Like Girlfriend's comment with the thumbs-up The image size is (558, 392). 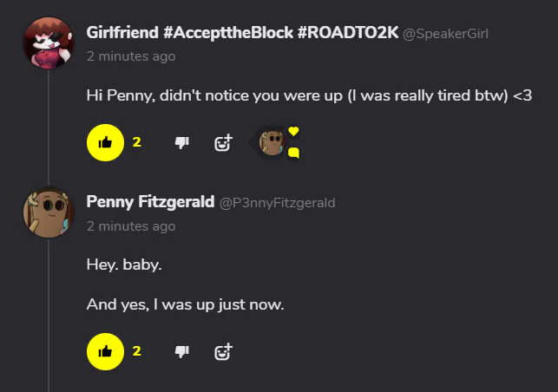(x=106, y=142)
